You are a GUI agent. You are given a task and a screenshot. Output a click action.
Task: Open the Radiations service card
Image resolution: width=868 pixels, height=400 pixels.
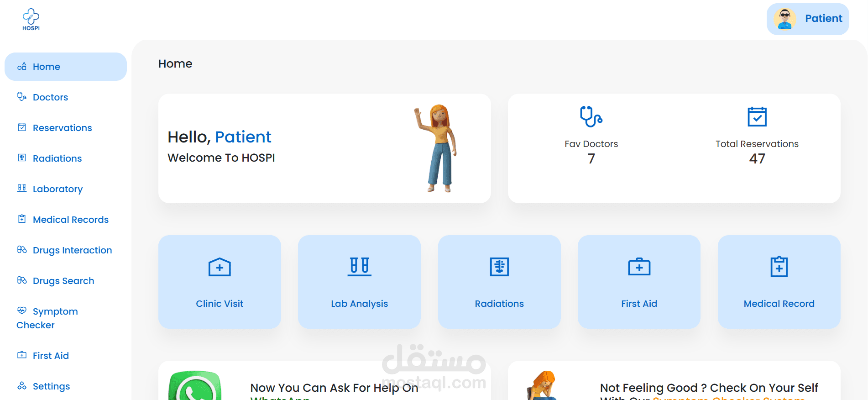pyautogui.click(x=499, y=282)
